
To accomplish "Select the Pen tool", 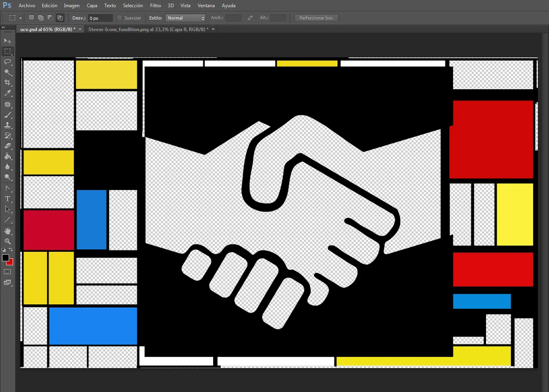I will (7, 188).
